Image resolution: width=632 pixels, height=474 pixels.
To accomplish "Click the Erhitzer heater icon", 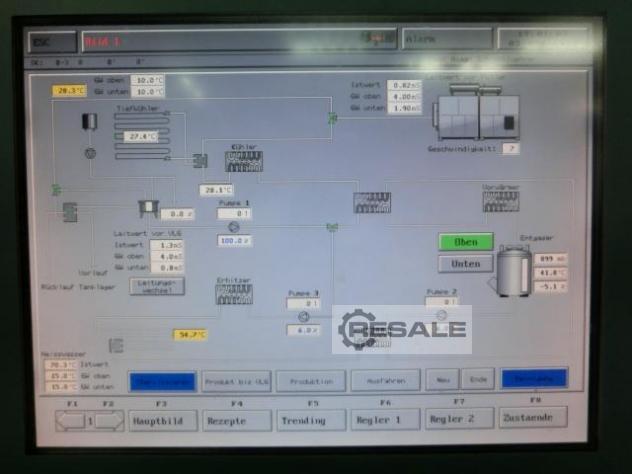I will (233, 293).
